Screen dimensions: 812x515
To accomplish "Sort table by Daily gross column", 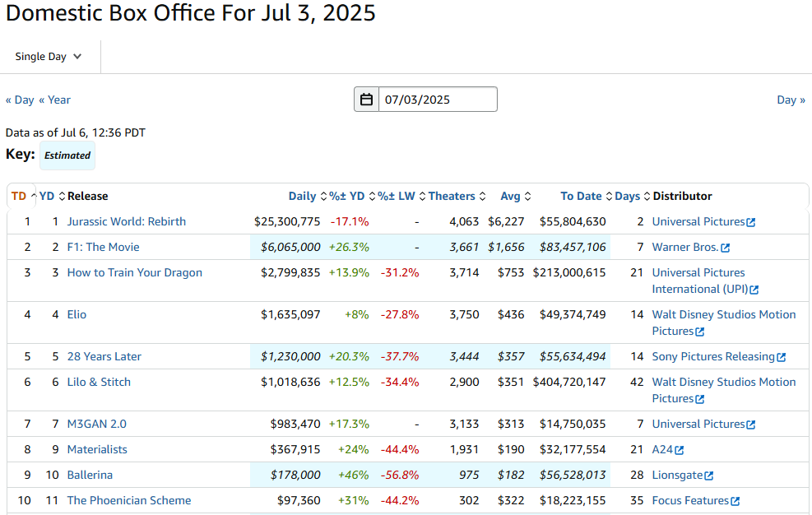I will (x=308, y=197).
